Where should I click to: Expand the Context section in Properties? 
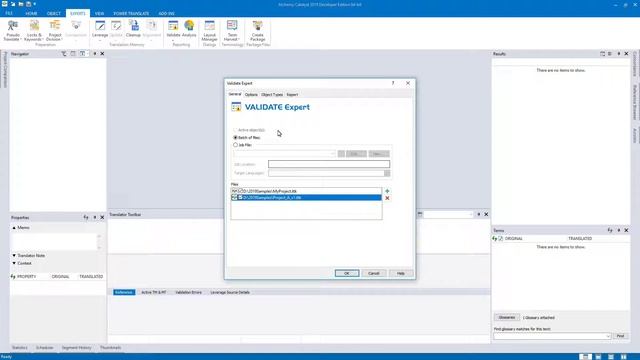[x=14, y=263]
